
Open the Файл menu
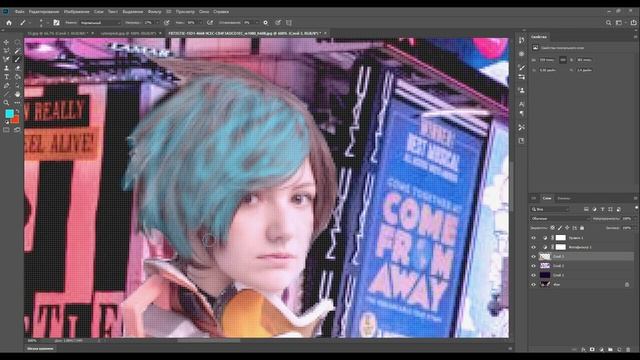coord(20,12)
